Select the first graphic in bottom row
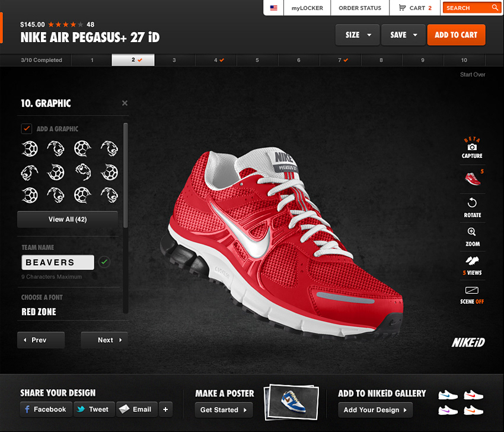Image resolution: width=504 pixels, height=432 pixels. point(30,195)
